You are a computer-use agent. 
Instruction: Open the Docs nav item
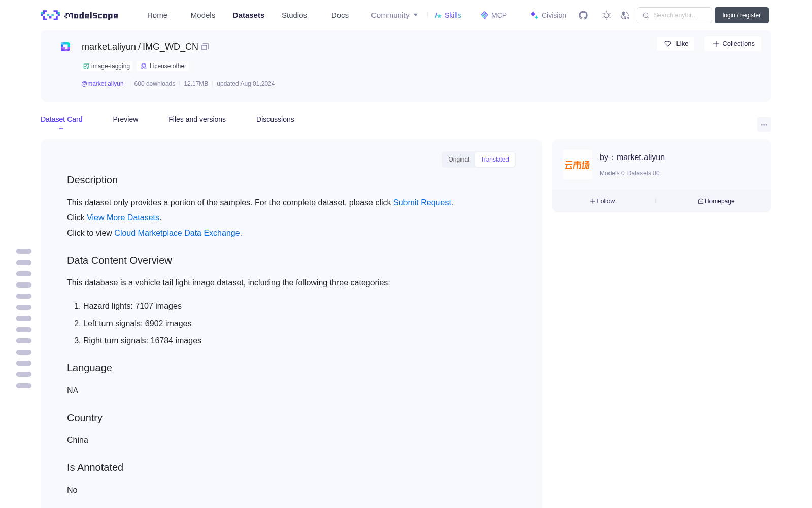(x=340, y=15)
